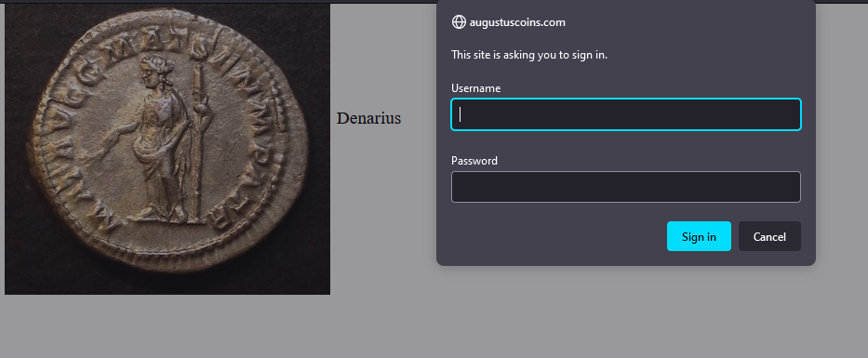
Task: Focus the Password input field
Action: coord(625,187)
